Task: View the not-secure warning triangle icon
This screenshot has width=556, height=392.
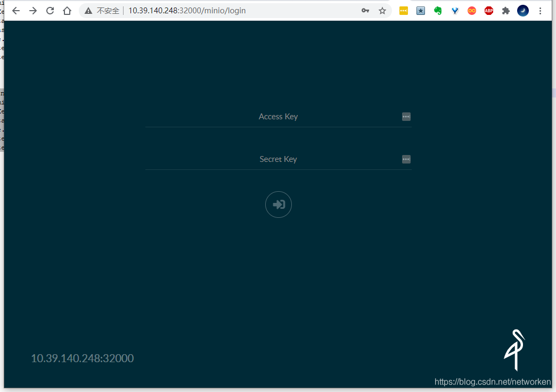Action: [x=88, y=11]
